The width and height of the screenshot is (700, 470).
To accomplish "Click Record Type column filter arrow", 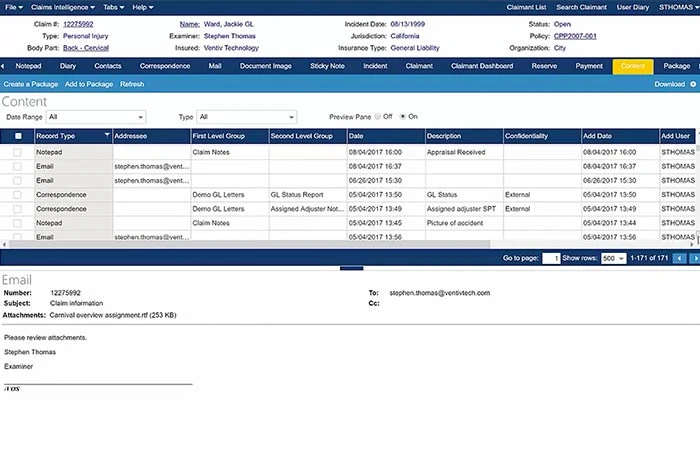I will point(107,135).
